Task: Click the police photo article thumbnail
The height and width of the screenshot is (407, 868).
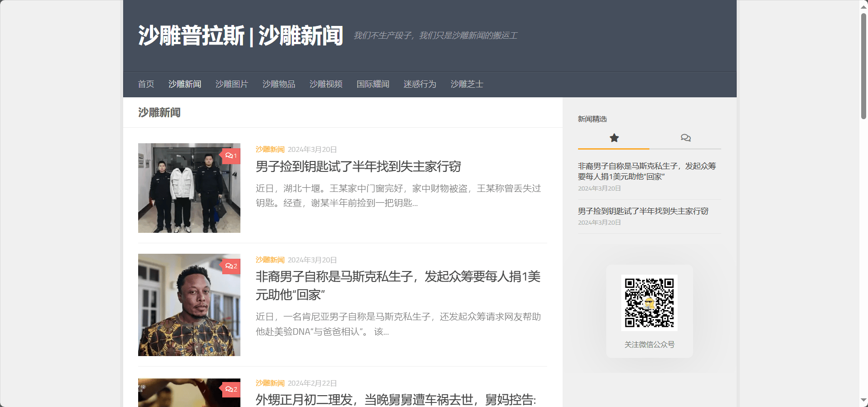Action: point(189,188)
